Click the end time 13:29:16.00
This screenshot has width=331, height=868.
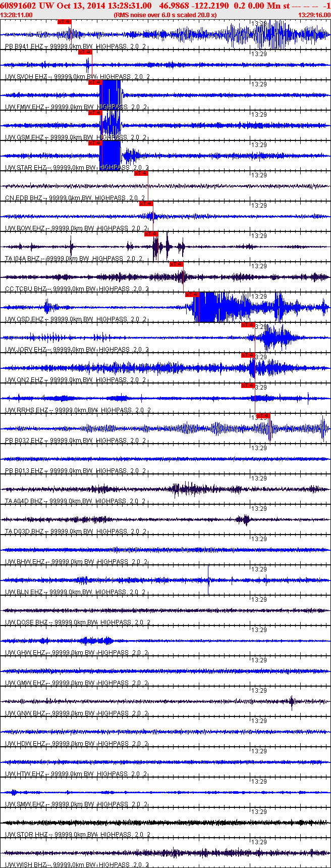pos(314,15)
